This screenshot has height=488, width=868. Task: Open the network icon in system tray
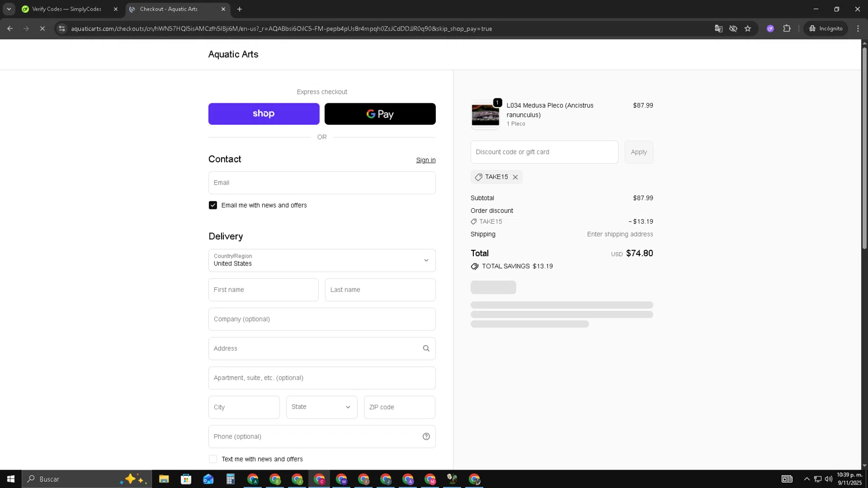pyautogui.click(x=818, y=479)
